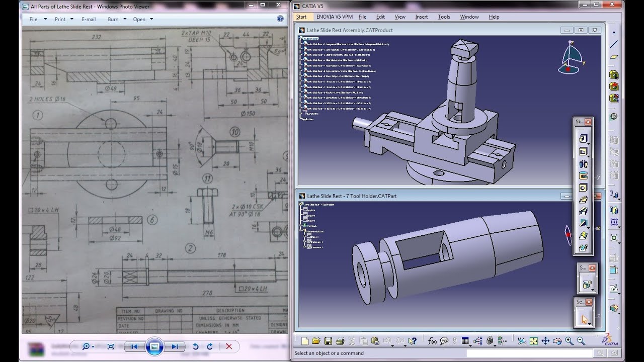Switch Photo Viewer to actual-size view
644x362 pixels.
[x=111, y=346]
